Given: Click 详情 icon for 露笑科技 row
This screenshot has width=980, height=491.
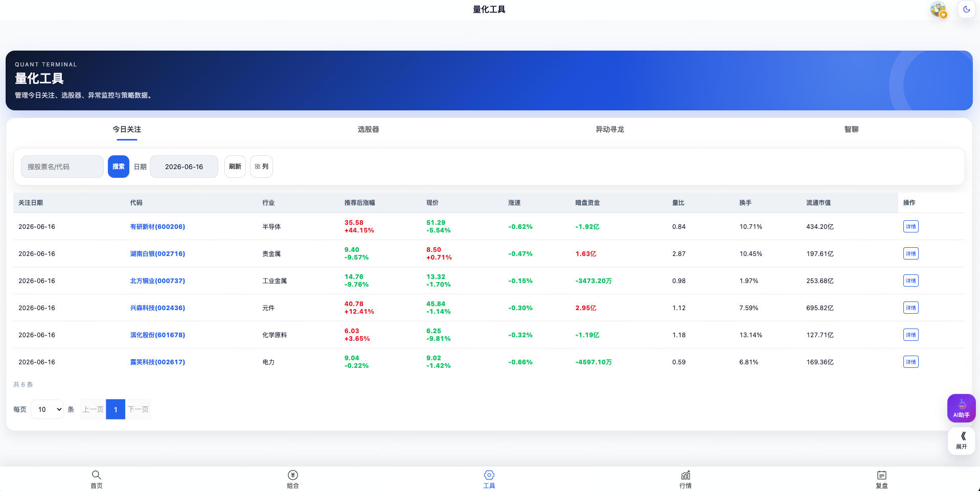Looking at the screenshot, I should [910, 362].
